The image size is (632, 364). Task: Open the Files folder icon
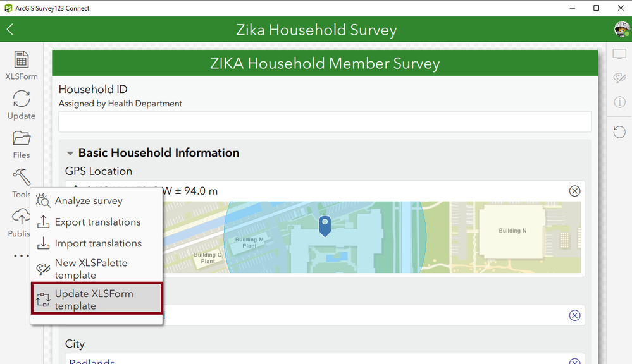pyautogui.click(x=22, y=139)
